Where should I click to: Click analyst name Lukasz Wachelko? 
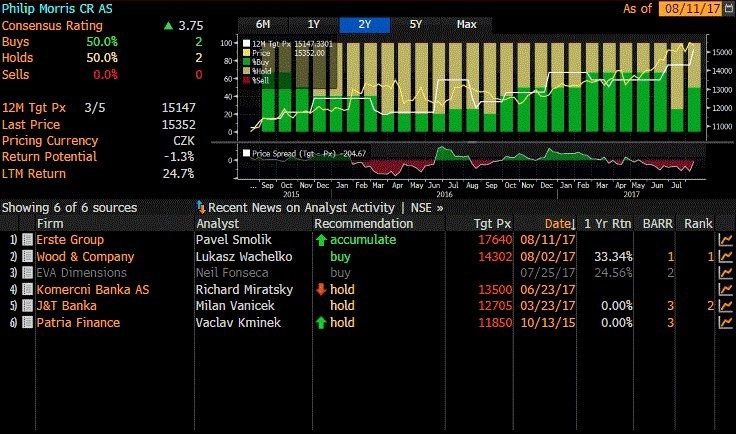tap(244, 257)
